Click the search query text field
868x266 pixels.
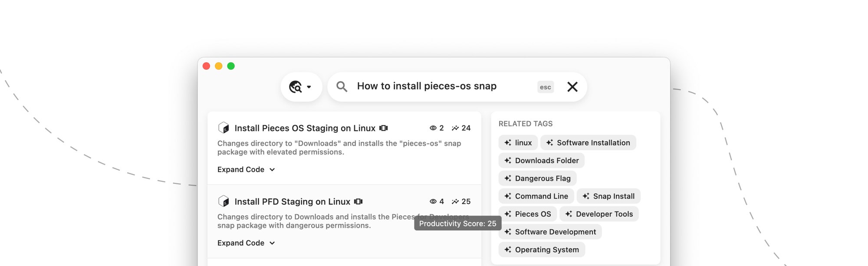(443, 86)
